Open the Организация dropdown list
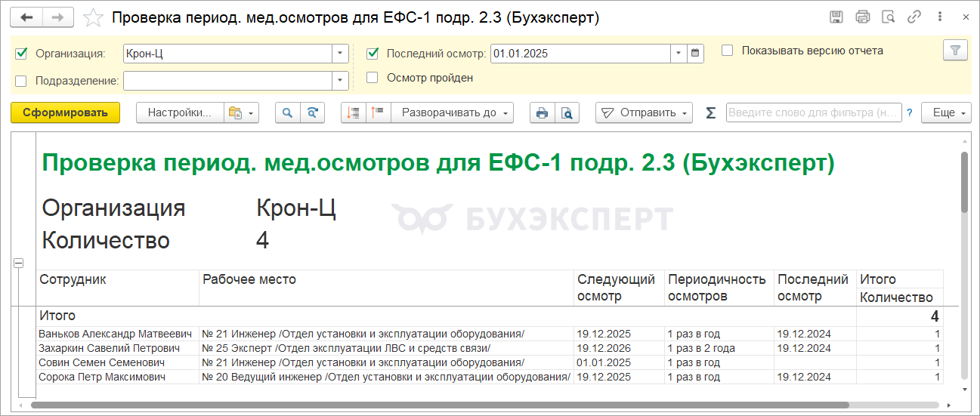The image size is (980, 416). (340, 54)
